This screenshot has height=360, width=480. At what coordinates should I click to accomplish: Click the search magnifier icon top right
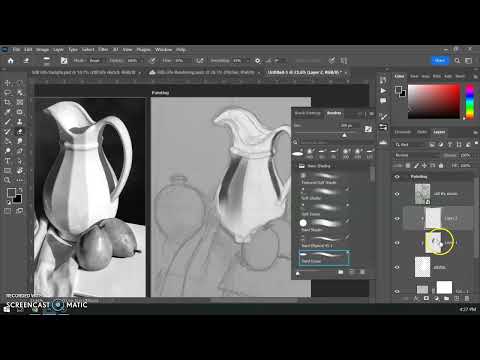coord(457,61)
